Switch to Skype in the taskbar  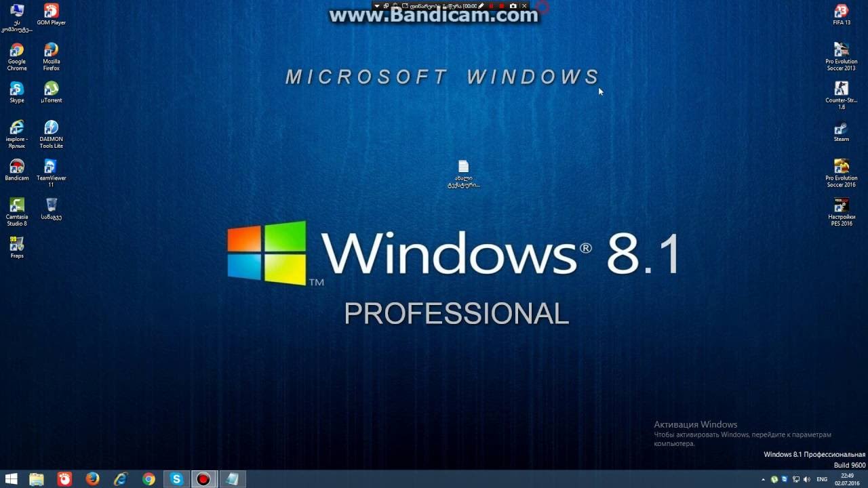176,479
